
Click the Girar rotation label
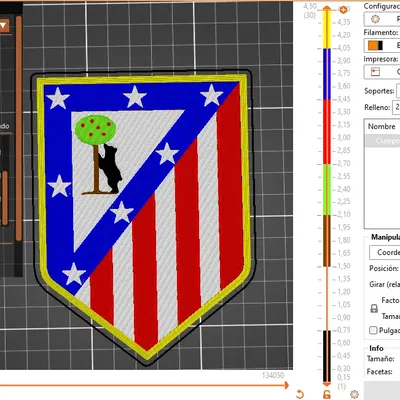tap(384, 284)
